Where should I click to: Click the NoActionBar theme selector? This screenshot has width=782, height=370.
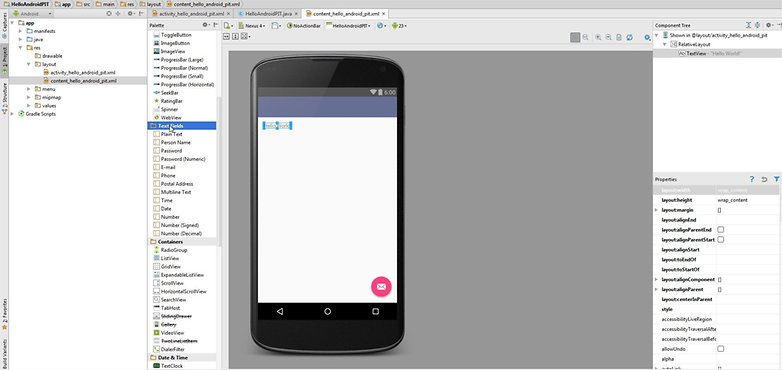coord(304,25)
